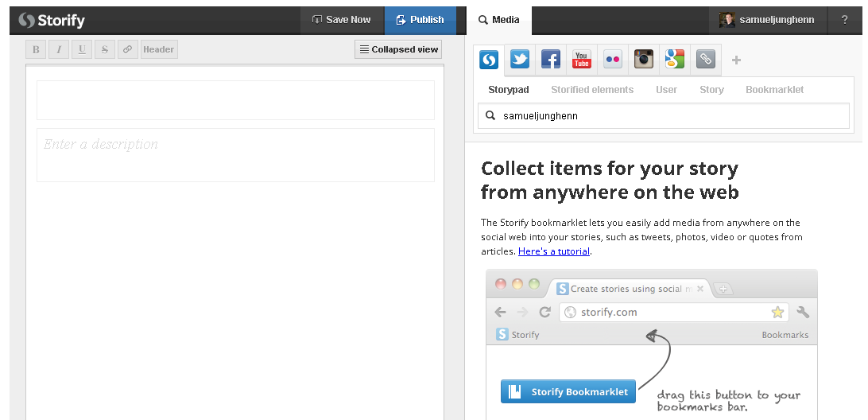868x420 pixels.
Task: Switch to Bookmarklet tab
Action: [774, 90]
